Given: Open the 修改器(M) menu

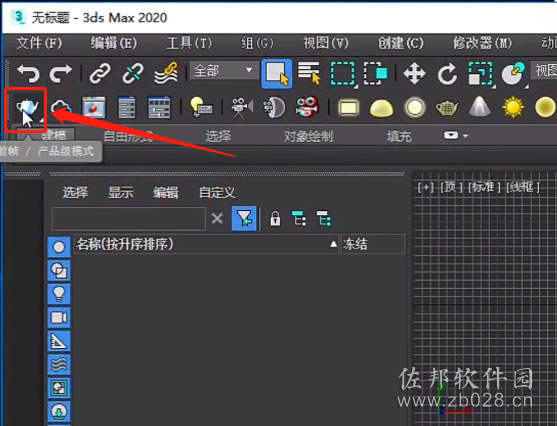Looking at the screenshot, I should click(x=482, y=44).
